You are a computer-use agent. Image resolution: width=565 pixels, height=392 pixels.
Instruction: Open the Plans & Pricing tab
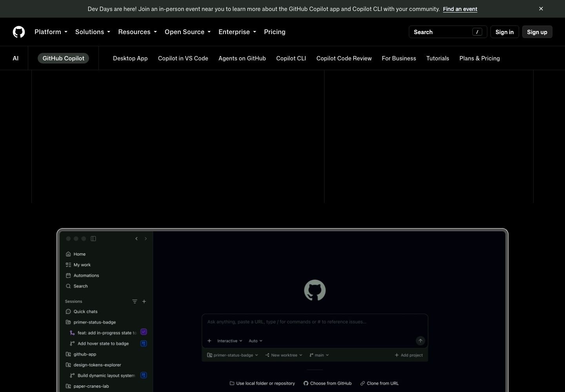click(x=479, y=58)
